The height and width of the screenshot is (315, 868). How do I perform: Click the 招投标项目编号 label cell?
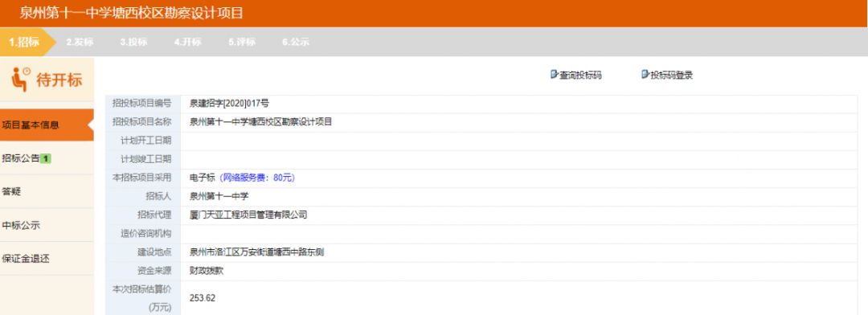tap(142, 104)
